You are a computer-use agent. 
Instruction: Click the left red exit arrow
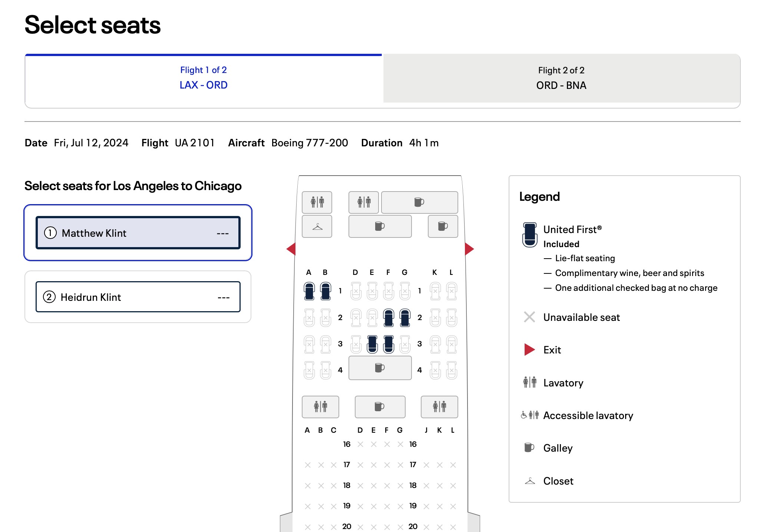(291, 249)
